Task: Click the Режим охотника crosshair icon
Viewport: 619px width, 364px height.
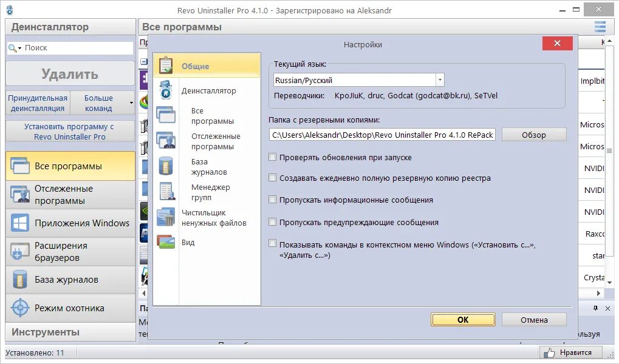Action: pos(20,308)
